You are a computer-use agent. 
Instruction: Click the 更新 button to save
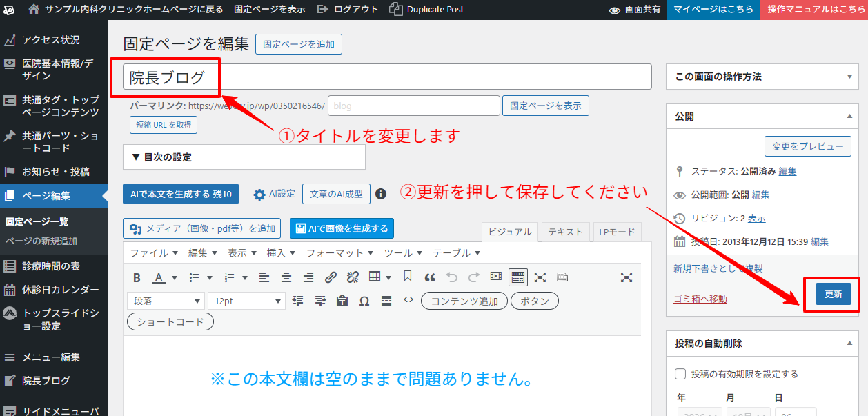[833, 294]
